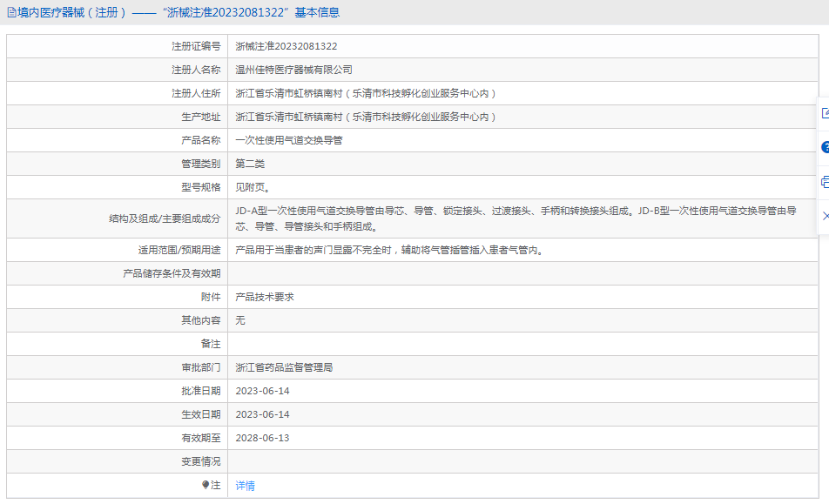The width and height of the screenshot is (829, 504).
Task: Click the edit/feedback icon in the side panel
Action: (x=825, y=113)
